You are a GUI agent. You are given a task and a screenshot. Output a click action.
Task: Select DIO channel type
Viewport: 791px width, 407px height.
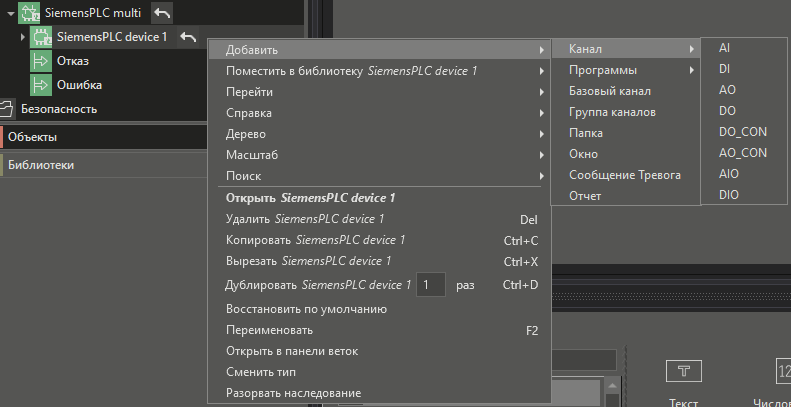click(744, 195)
